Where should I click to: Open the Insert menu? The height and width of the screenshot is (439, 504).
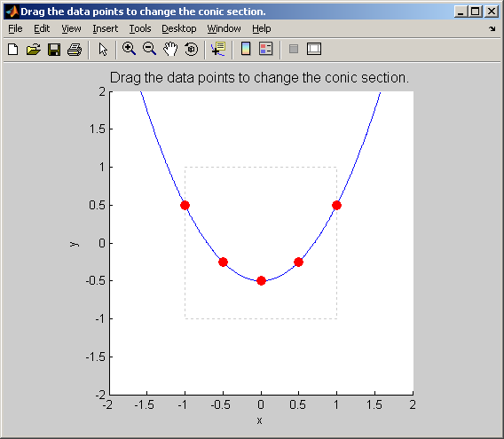click(105, 28)
